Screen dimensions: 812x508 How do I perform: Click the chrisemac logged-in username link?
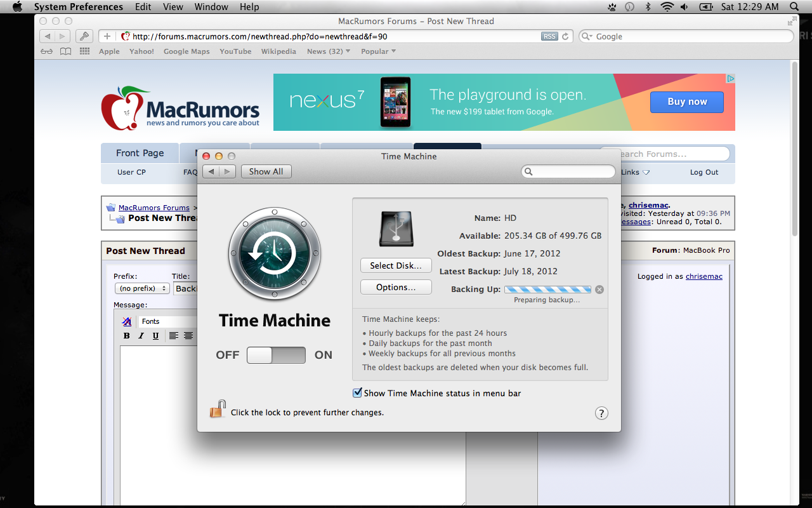tap(704, 276)
